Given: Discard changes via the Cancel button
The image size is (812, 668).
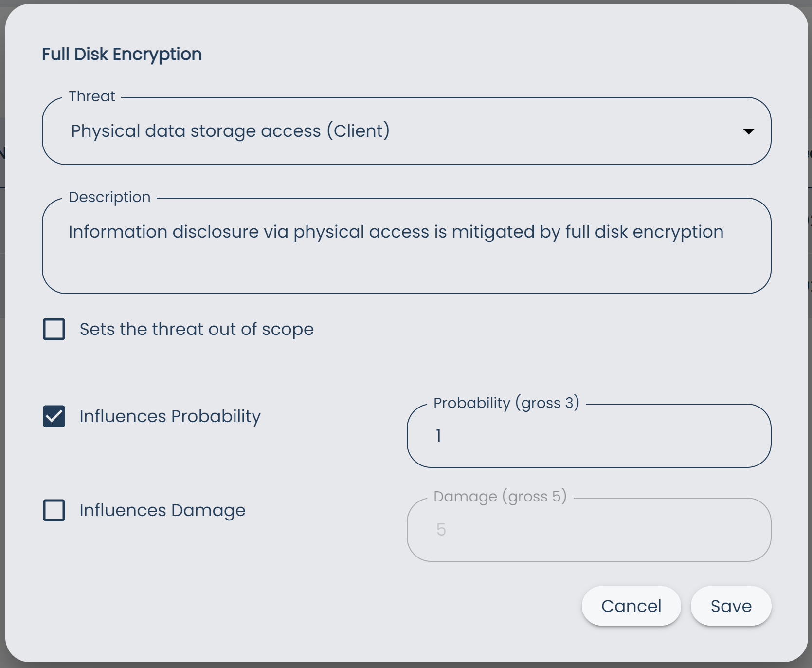Looking at the screenshot, I should (x=631, y=606).
